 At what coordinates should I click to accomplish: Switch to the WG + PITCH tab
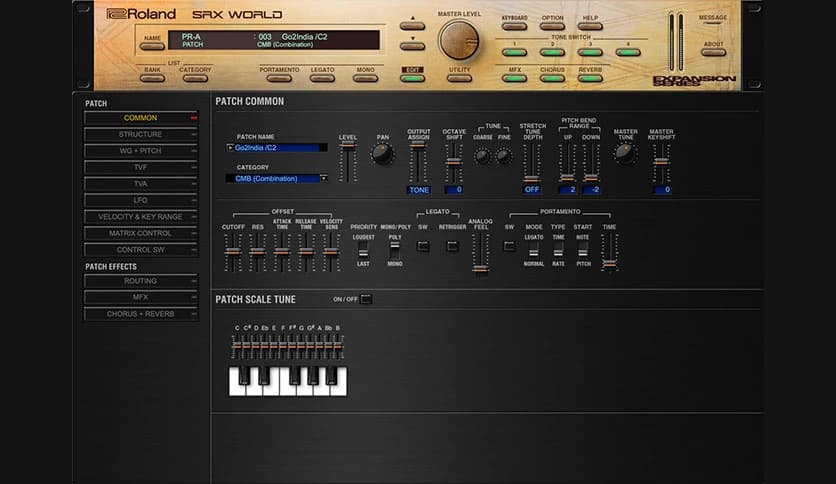[141, 151]
